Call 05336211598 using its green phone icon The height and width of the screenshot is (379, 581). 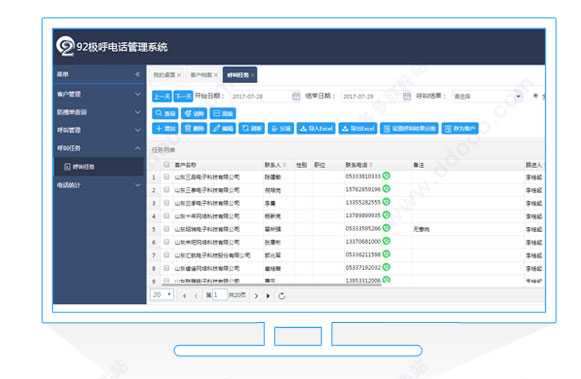[x=386, y=254]
